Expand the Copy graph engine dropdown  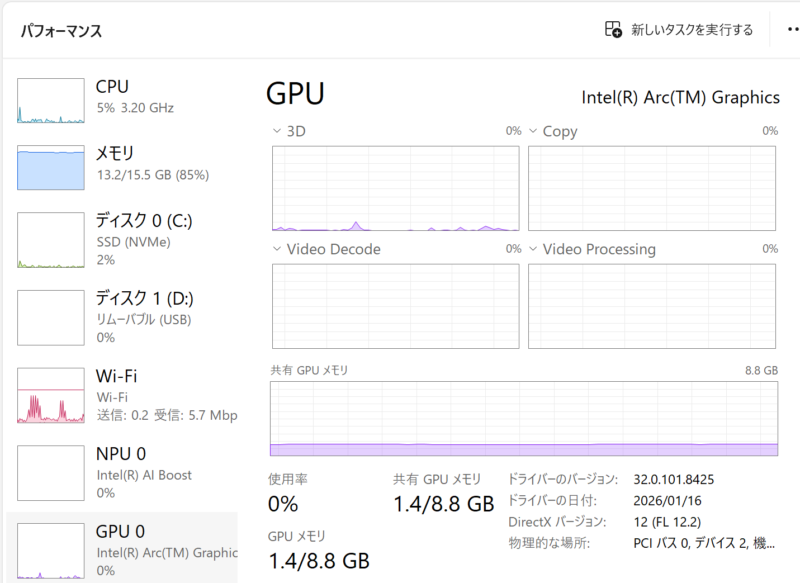pyautogui.click(x=534, y=131)
